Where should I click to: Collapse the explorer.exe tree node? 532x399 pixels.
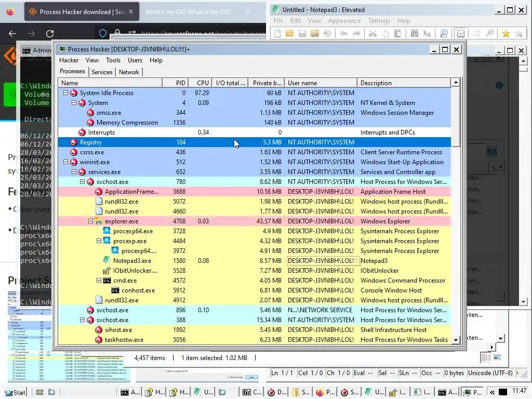(90, 221)
